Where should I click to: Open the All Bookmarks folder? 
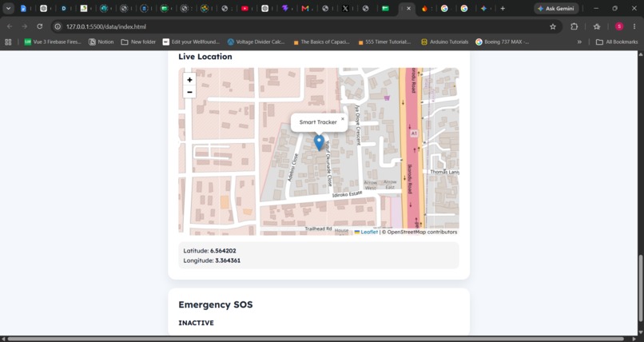[x=617, y=42]
